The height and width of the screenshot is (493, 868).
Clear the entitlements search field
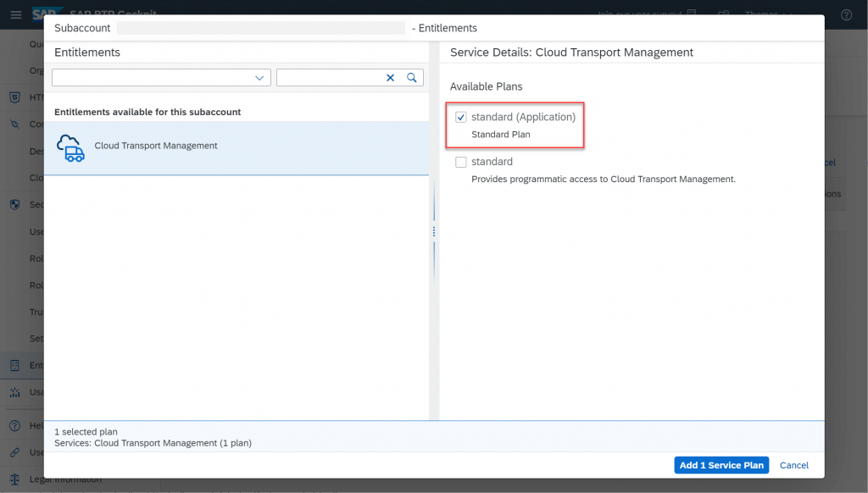tap(390, 78)
